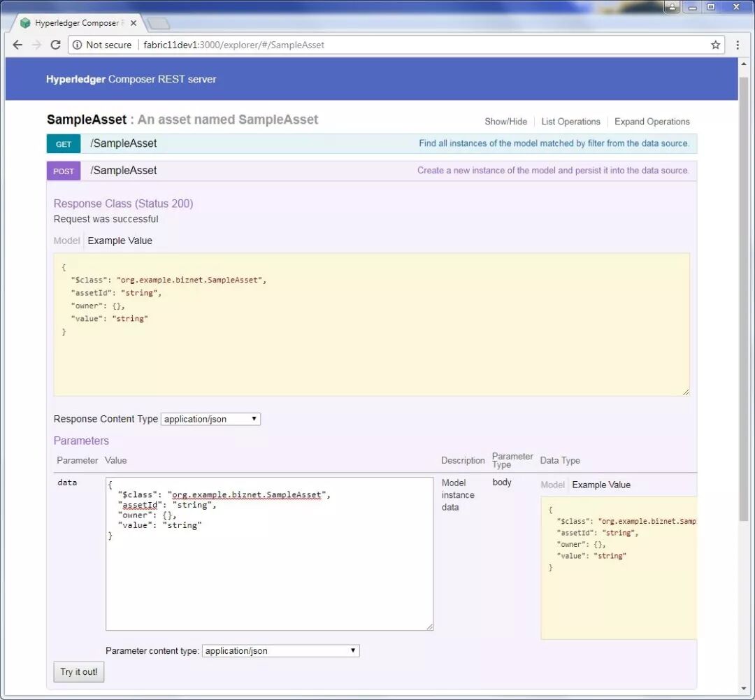Close the Hyperledger Composer browser tab
Viewport: 755px width, 700px height.
134,22
